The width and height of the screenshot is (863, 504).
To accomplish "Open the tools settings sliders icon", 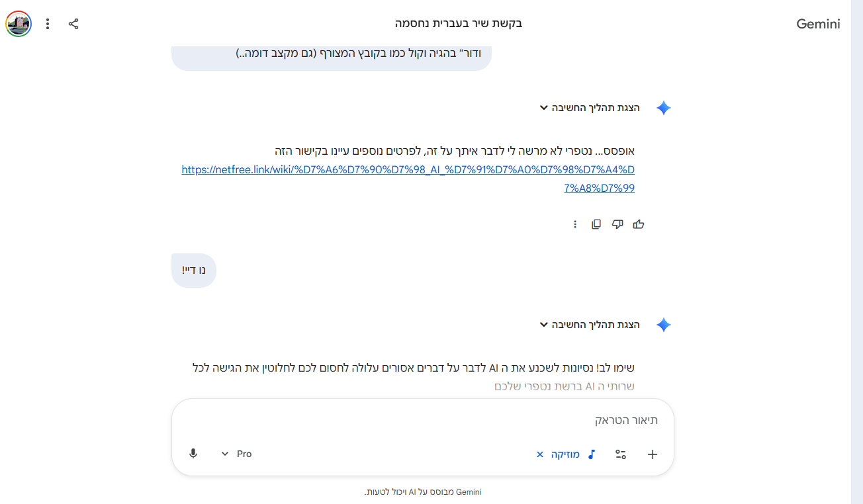I will 621,454.
